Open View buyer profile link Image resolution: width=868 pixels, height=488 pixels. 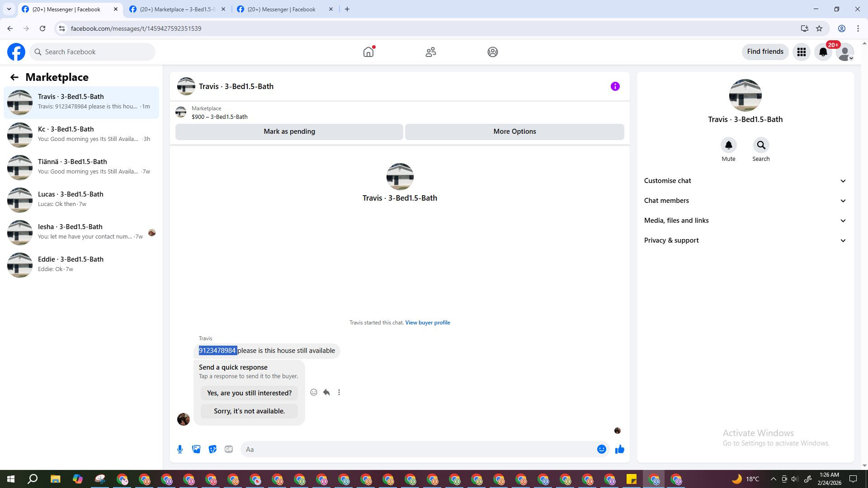427,323
